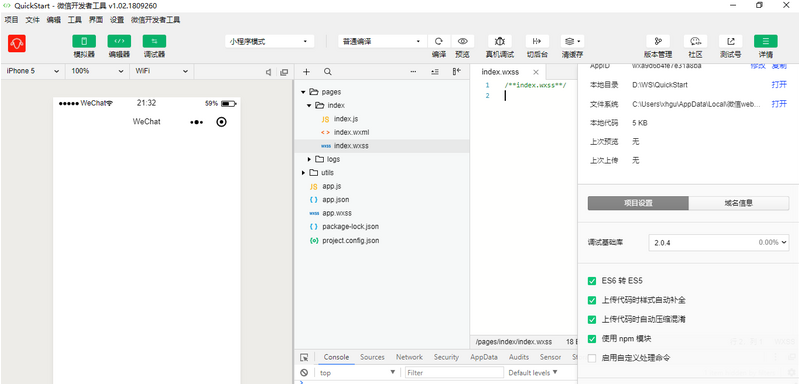This screenshot has height=384, width=799.
Task: Open project.config.json in the file tree
Action: click(x=351, y=240)
